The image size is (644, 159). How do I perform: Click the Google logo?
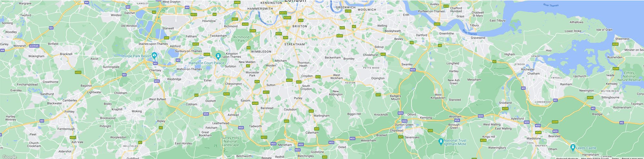point(10,157)
